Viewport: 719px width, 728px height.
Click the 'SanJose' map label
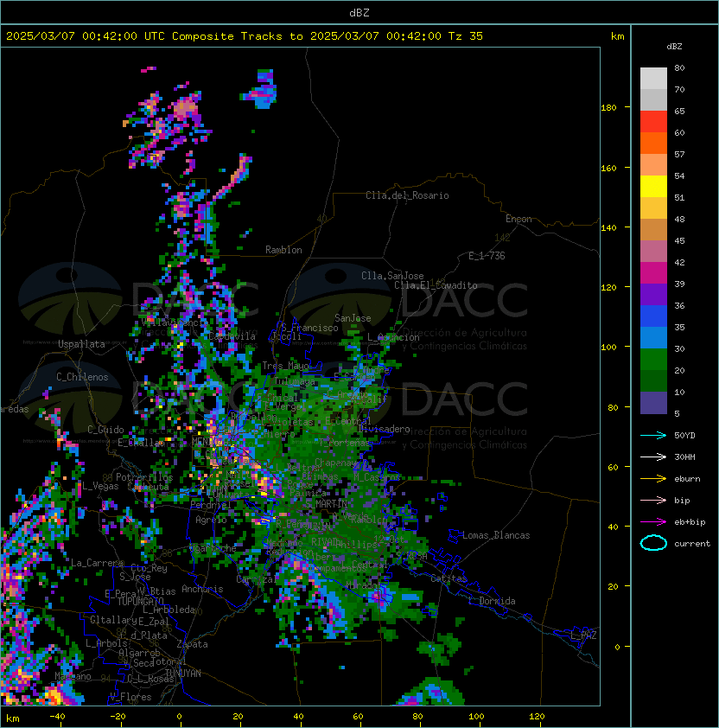point(353,318)
